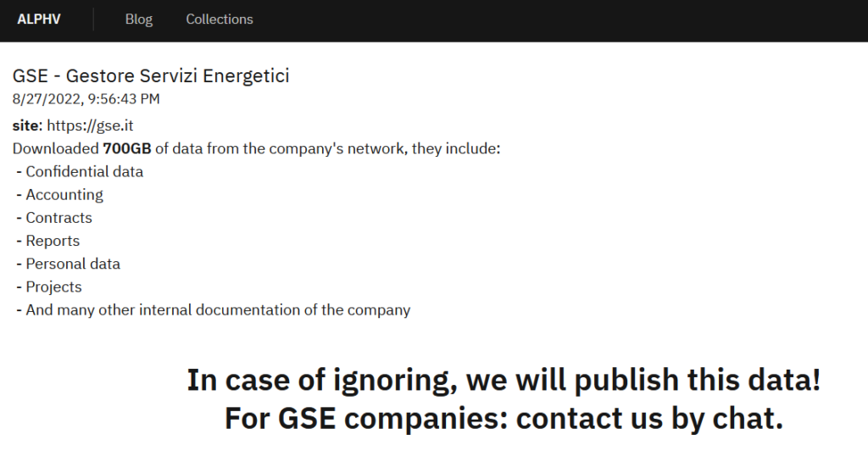The height and width of the screenshot is (451, 868).
Task: Click the https://gse.it site address
Action: (x=90, y=125)
